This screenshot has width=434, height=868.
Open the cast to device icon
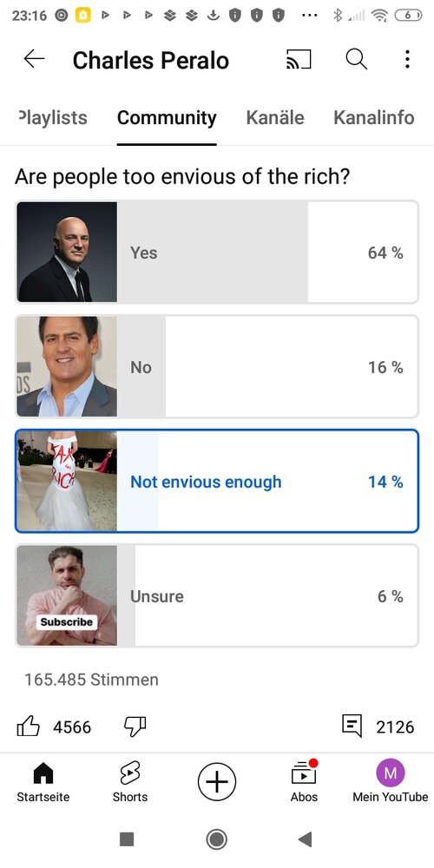coord(299,59)
